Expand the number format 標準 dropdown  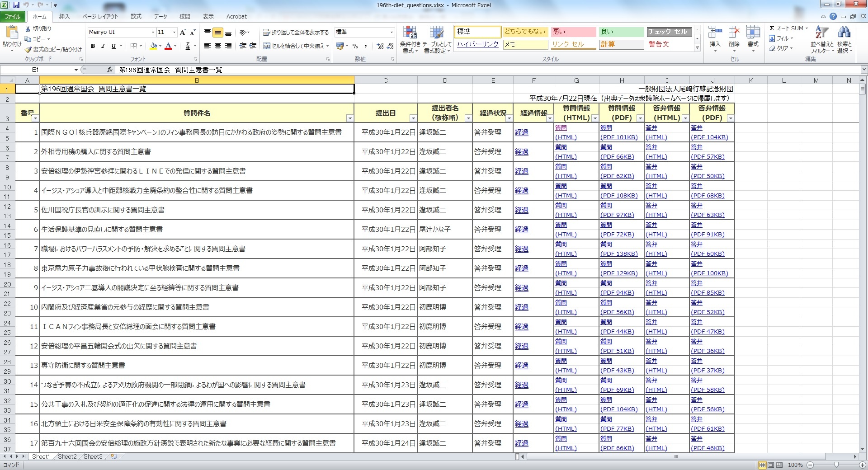tap(392, 33)
